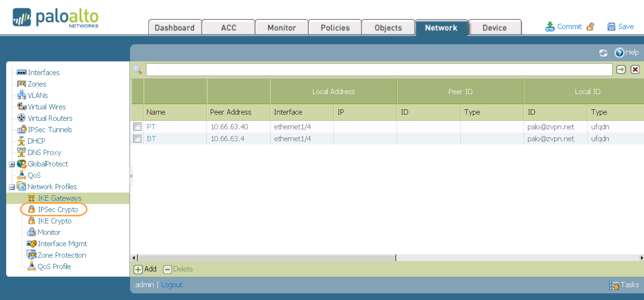Select the checkbox for gateway BT
The width and height of the screenshot is (644, 300).
(137, 139)
